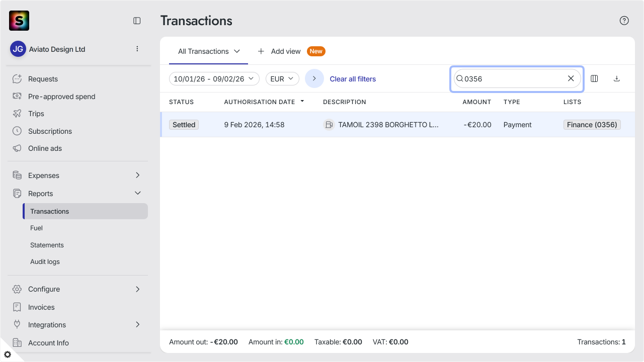The width and height of the screenshot is (644, 362).
Task: Click Add view
Action: pyautogui.click(x=286, y=51)
